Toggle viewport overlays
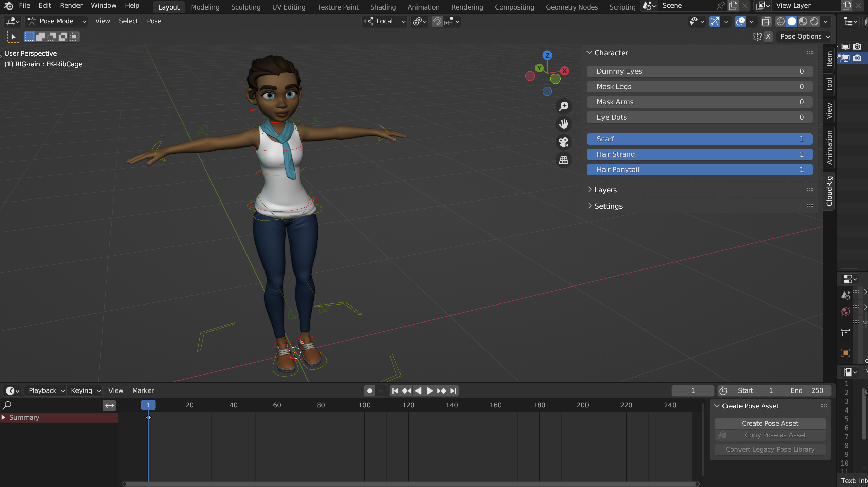The height and width of the screenshot is (487, 868). (740, 22)
